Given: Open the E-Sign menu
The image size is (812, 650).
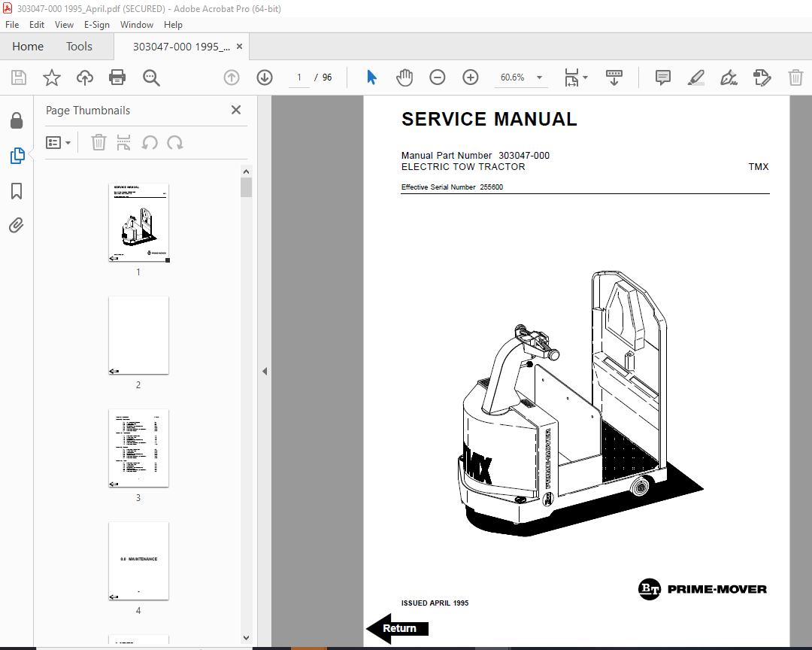Looking at the screenshot, I should point(97,24).
